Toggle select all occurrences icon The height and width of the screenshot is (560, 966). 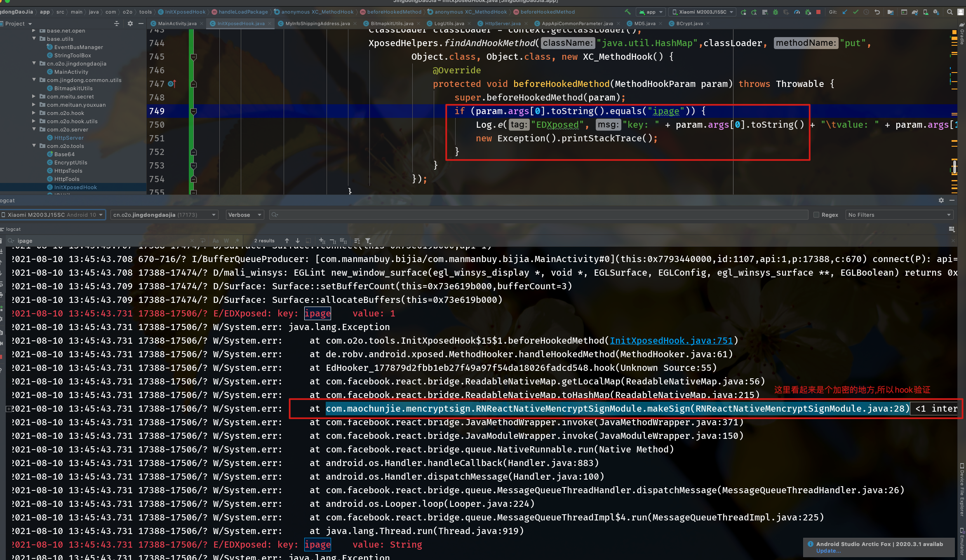pos(344,241)
